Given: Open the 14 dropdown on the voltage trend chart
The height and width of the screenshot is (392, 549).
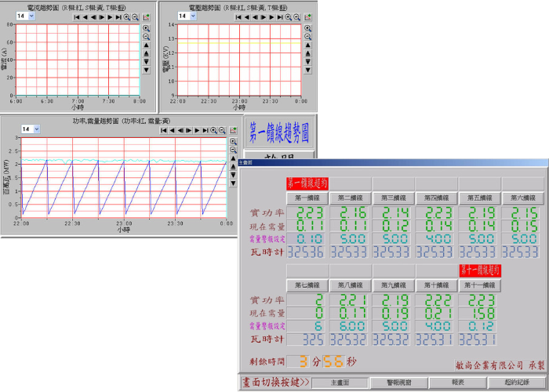Looking at the screenshot, I should coord(193,16).
